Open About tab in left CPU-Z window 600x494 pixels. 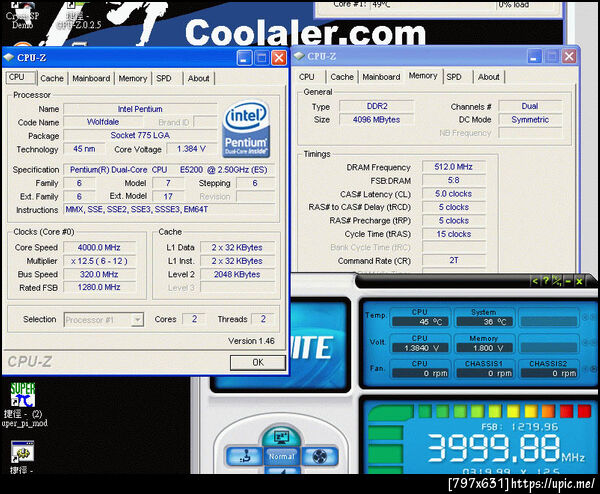tap(198, 78)
